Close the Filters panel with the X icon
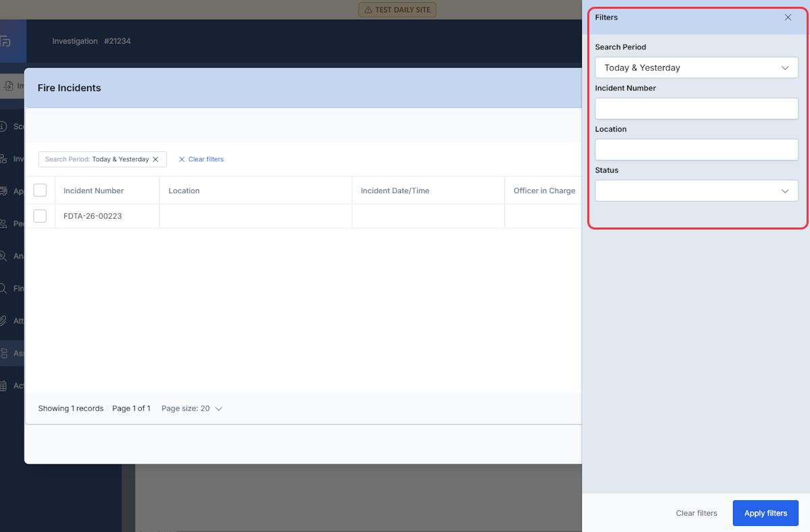 pyautogui.click(x=788, y=18)
